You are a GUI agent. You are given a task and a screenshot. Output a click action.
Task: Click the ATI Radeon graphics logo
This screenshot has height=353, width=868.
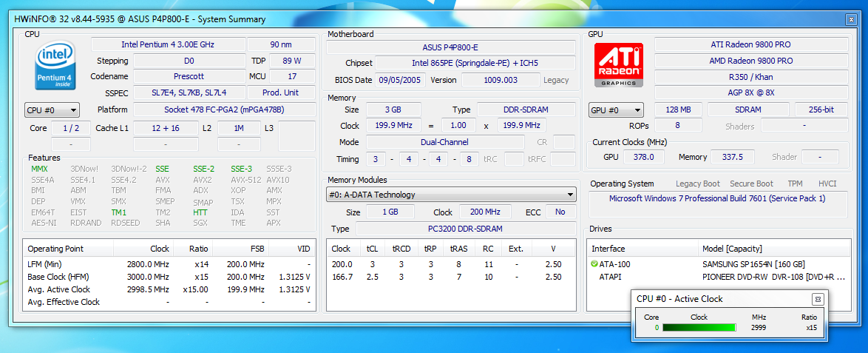coord(618,65)
